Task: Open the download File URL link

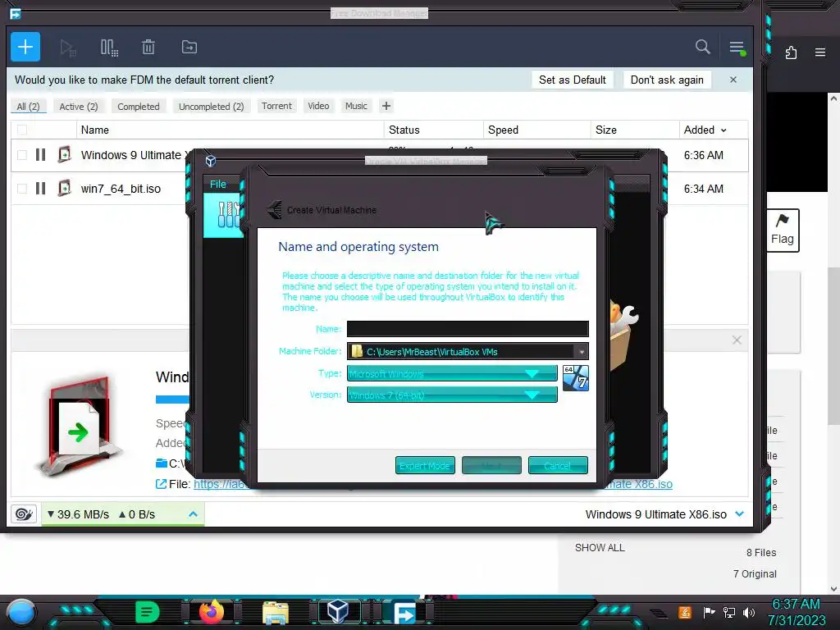Action: [x=220, y=484]
